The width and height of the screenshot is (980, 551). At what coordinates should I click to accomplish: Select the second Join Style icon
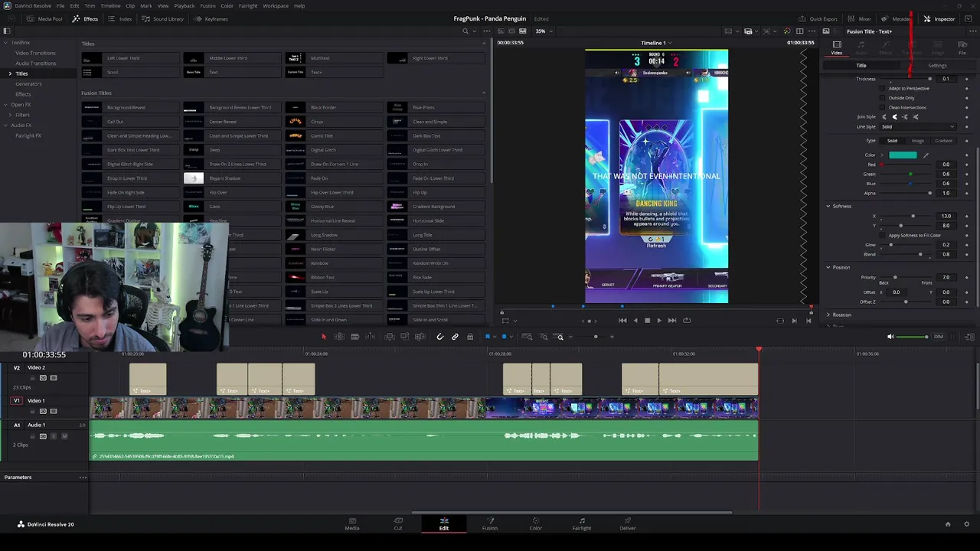[895, 117]
